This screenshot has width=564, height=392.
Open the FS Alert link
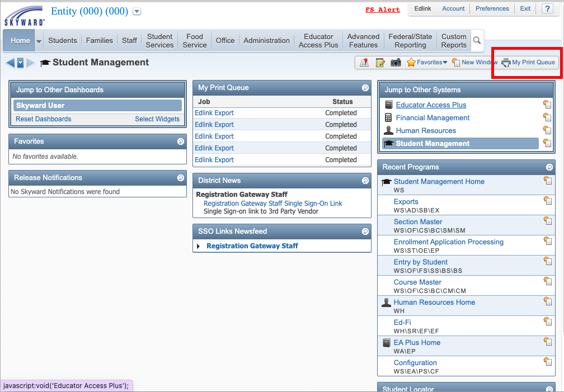[x=383, y=10]
